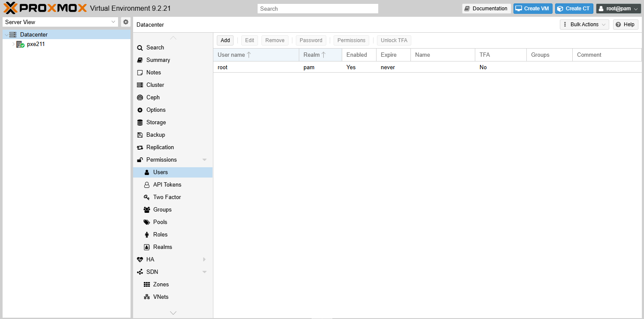Screen dimensions: 644x319
Task: Open Backup via its floppy disk icon
Action: tap(140, 135)
